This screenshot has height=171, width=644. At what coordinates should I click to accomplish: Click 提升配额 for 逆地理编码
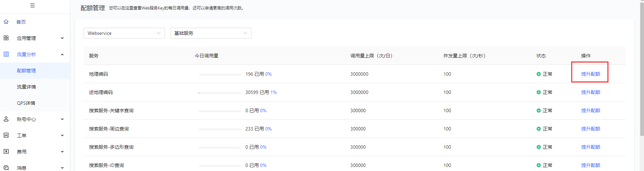pyautogui.click(x=591, y=92)
